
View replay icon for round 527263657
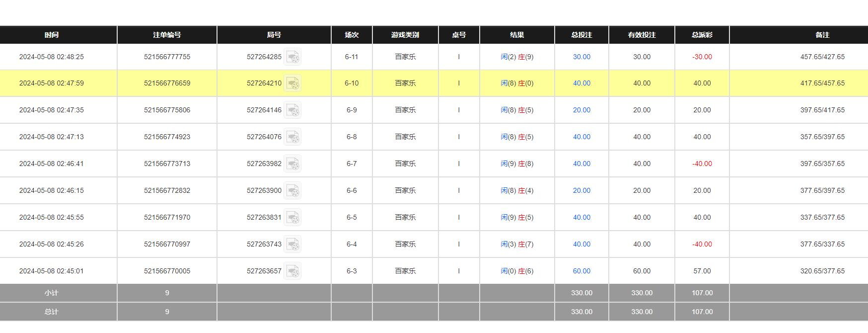[292, 271]
